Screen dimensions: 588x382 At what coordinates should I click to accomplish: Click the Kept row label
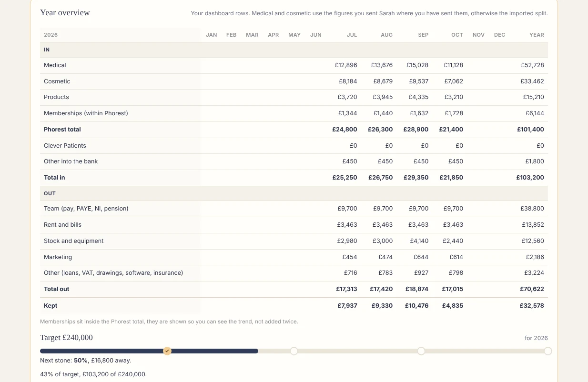(51, 306)
